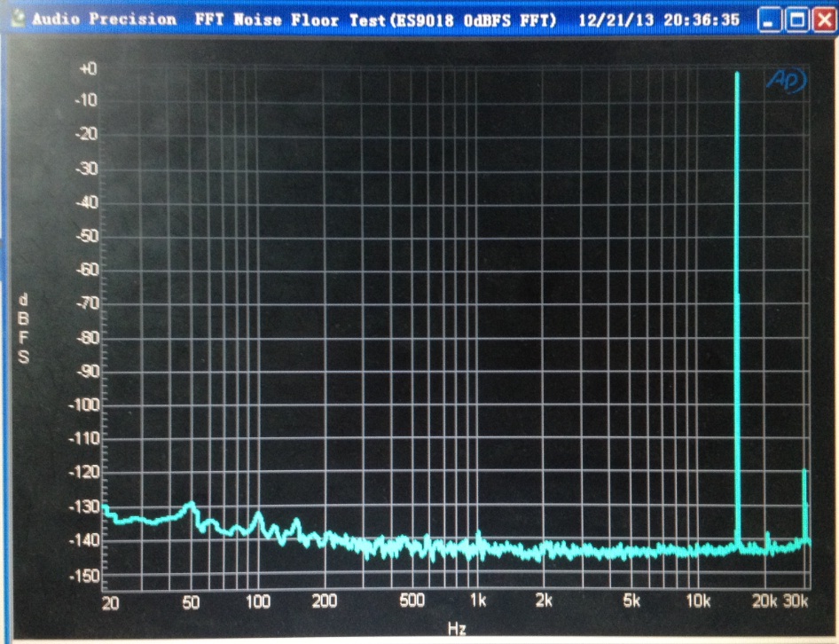Click the '-20' y-axis label
This screenshot has height=644, width=839.
click(87, 134)
